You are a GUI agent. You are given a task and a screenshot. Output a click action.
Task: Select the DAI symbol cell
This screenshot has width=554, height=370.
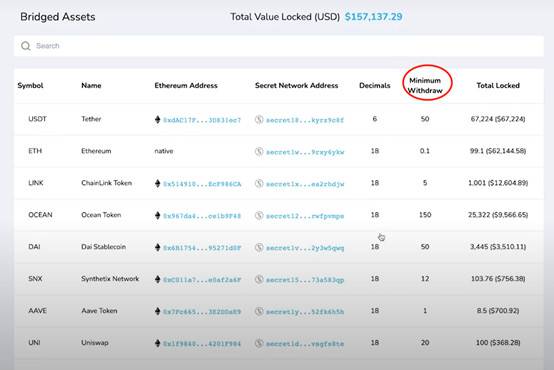pos(34,247)
